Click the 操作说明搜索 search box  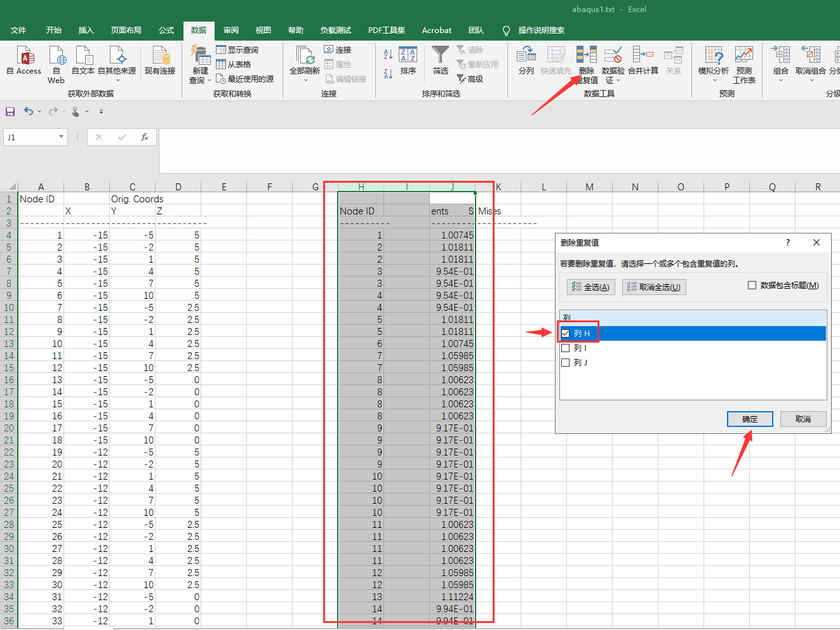[541, 30]
